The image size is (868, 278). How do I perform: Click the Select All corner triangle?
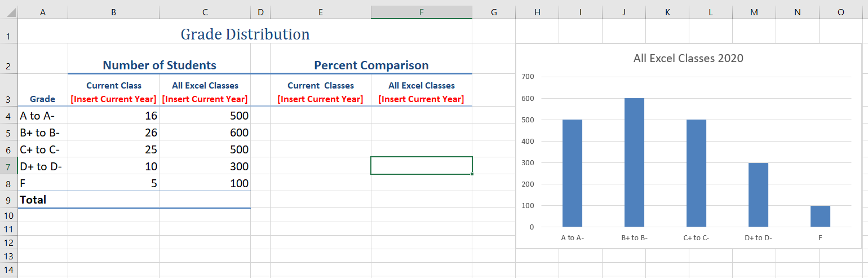pyautogui.click(x=10, y=12)
